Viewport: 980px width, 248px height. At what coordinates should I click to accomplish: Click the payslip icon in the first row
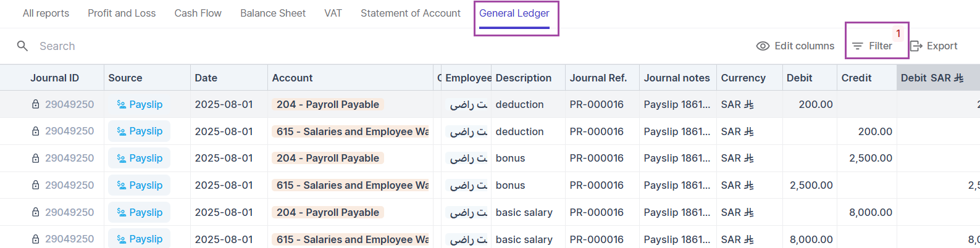tap(121, 105)
